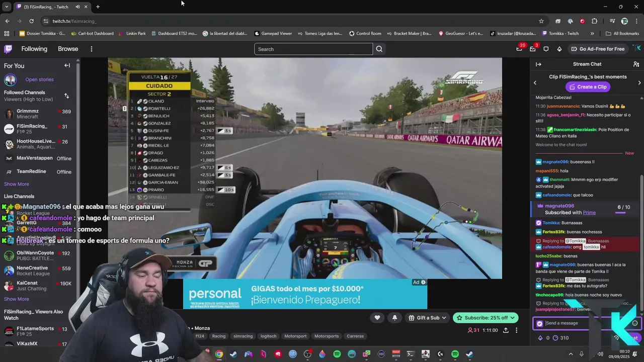
Task: Open the Chrome three-dot menu
Action: pos(637,21)
